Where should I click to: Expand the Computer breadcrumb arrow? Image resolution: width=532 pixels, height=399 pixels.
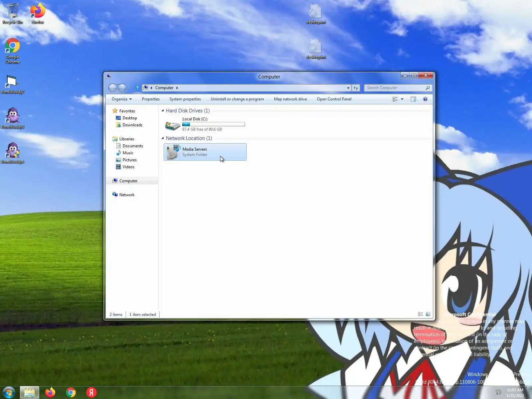pyautogui.click(x=177, y=88)
